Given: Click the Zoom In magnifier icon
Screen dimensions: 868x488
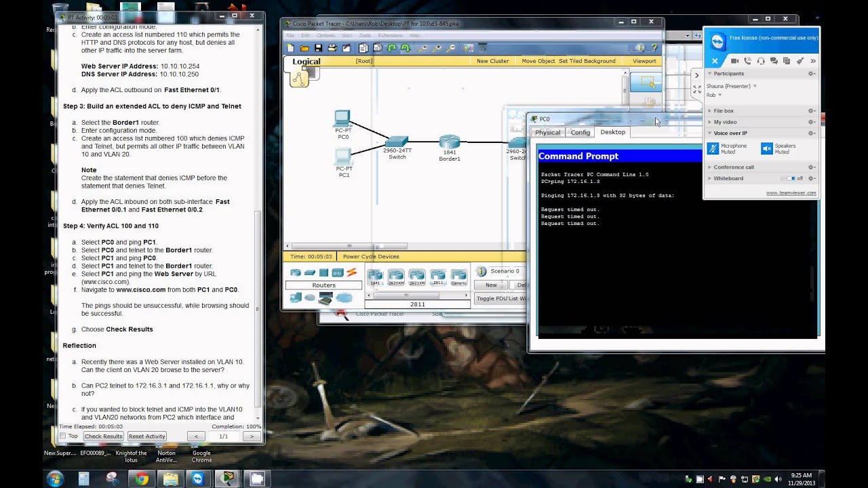Looking at the screenshot, I should (x=422, y=48).
